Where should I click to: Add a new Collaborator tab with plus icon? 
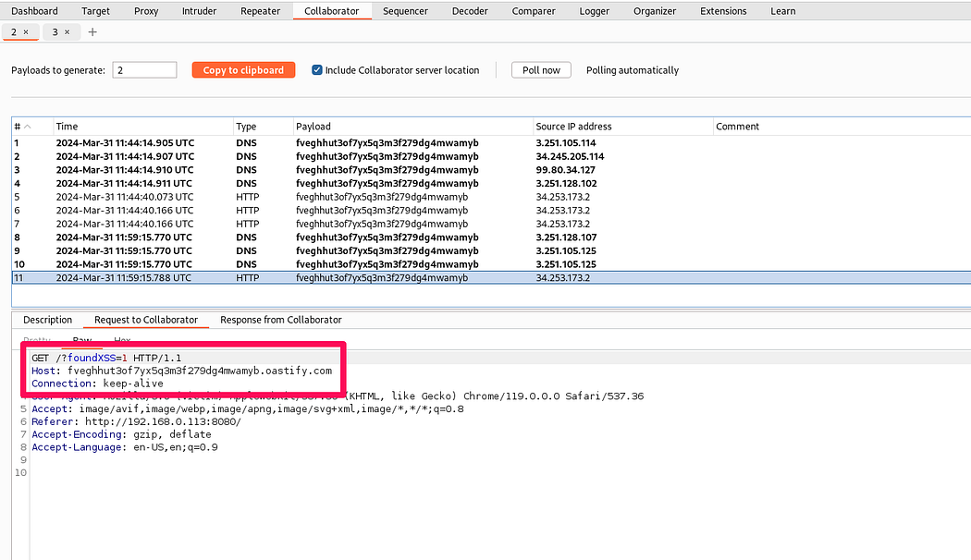(x=92, y=32)
